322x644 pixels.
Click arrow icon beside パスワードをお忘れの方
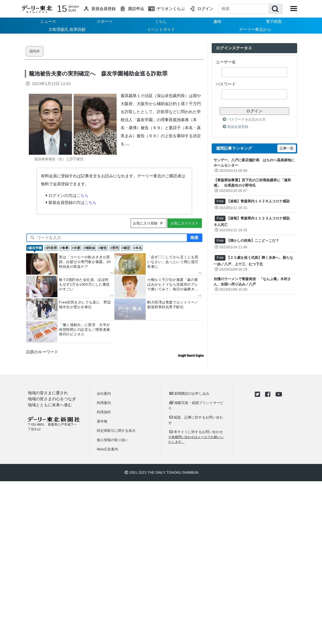tap(224, 119)
